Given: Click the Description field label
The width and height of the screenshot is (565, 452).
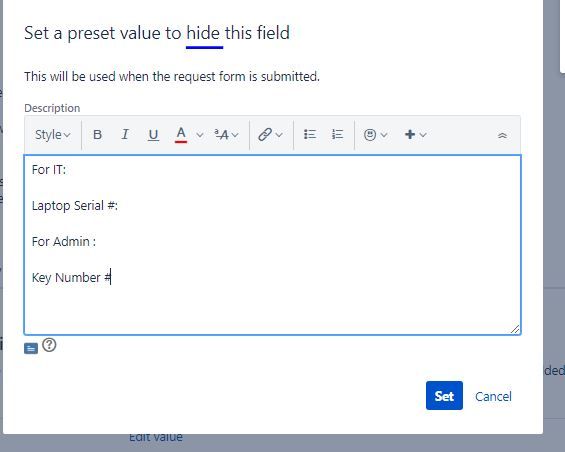Looking at the screenshot, I should (52, 108).
